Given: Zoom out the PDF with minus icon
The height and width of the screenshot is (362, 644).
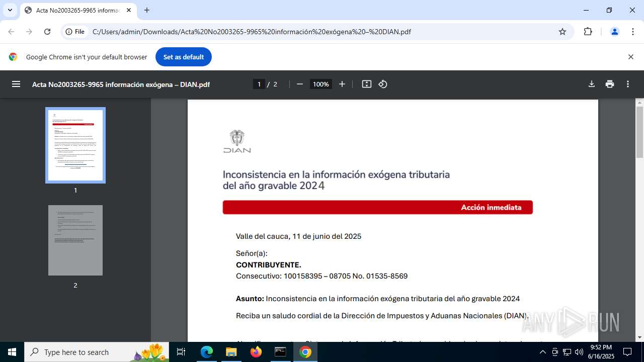Looking at the screenshot, I should coord(300,84).
